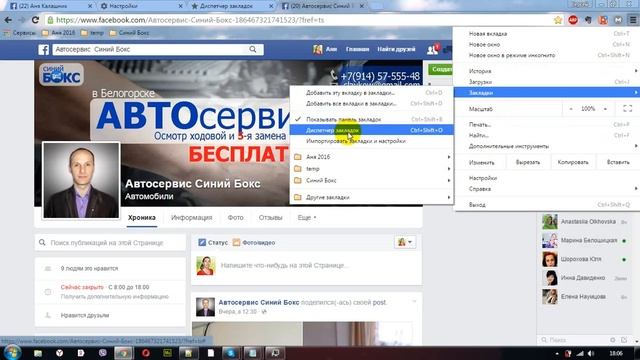This screenshot has width=640, height=360.
Task: Expand the Синий Бокс bookmark folder submenu
Action: pos(371,180)
